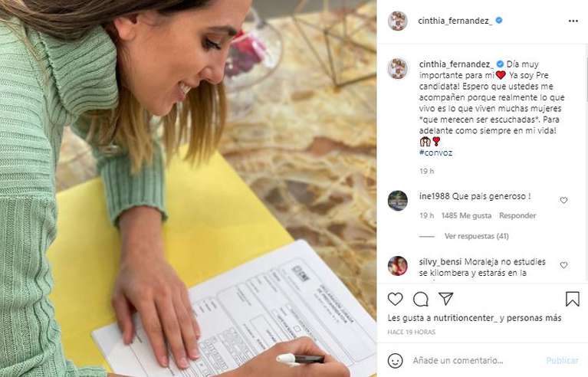Screen dimensions: 588x377
Task: Click Responder under ine1988's comment
Action: click(517, 216)
